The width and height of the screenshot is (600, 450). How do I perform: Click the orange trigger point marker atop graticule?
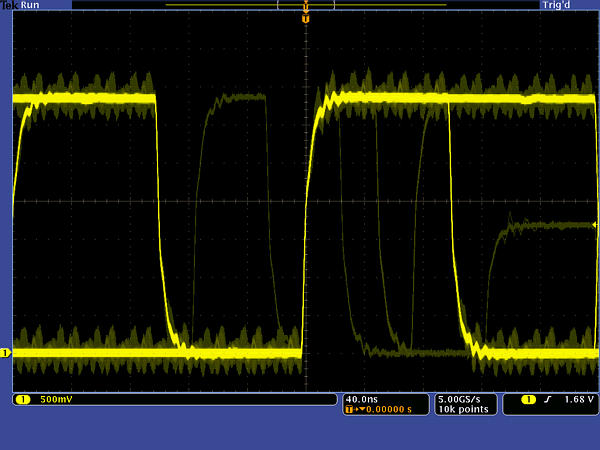click(x=305, y=18)
